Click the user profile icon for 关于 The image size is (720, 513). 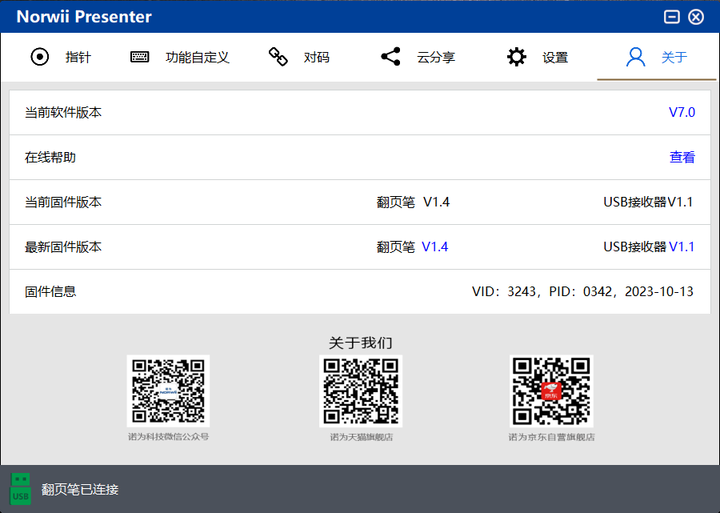[636, 57]
